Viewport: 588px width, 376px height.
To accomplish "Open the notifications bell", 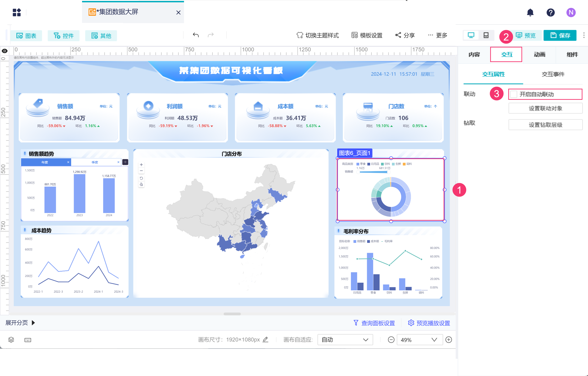I will [530, 13].
